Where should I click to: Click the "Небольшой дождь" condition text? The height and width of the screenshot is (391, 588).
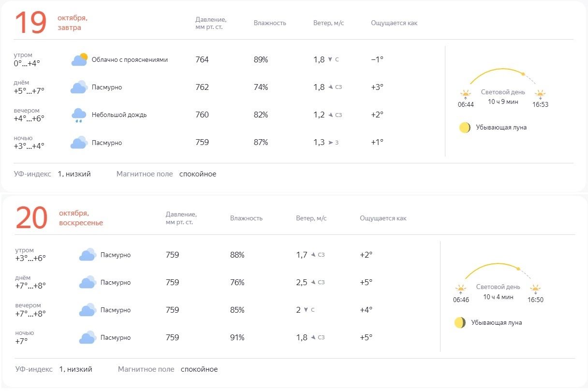[x=119, y=115]
